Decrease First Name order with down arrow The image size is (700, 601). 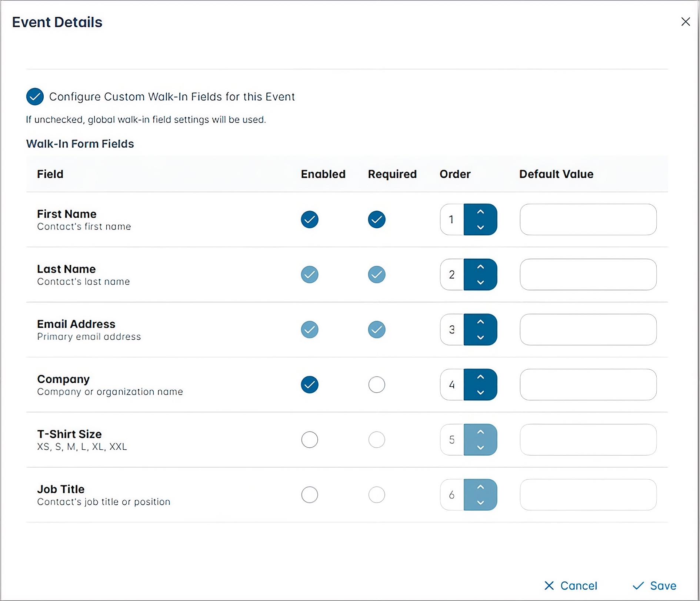480,227
